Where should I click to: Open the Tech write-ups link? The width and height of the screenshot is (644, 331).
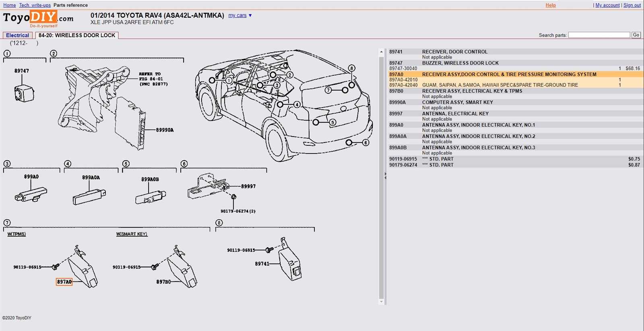(x=35, y=5)
